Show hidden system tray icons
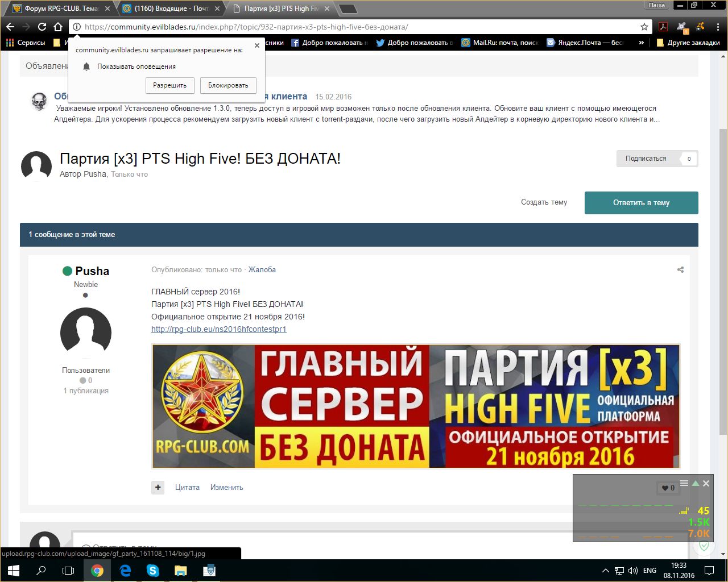The width and height of the screenshot is (728, 582). 605,571
